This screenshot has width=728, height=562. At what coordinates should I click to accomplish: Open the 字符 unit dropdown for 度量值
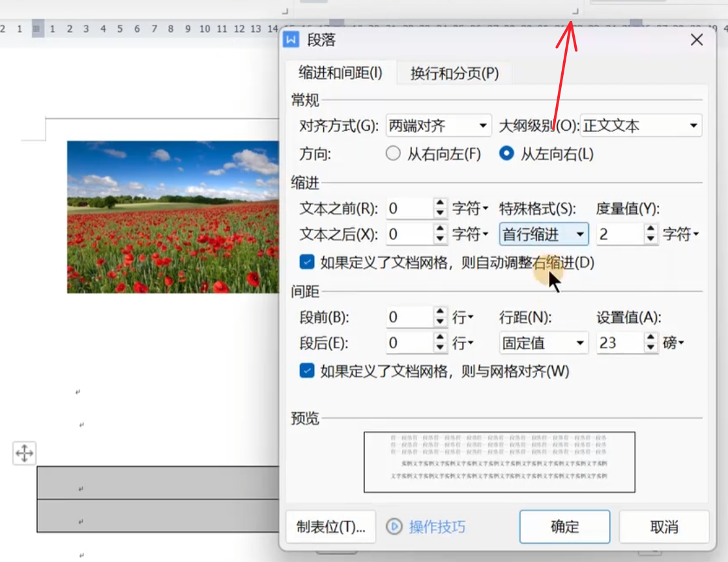[680, 234]
